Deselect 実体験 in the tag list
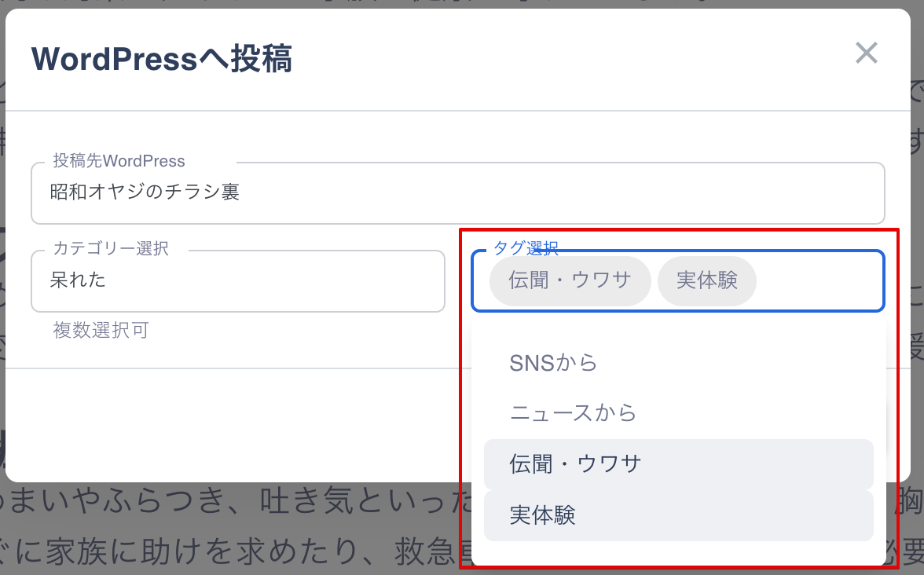Image resolution: width=924 pixels, height=575 pixels. (678, 515)
